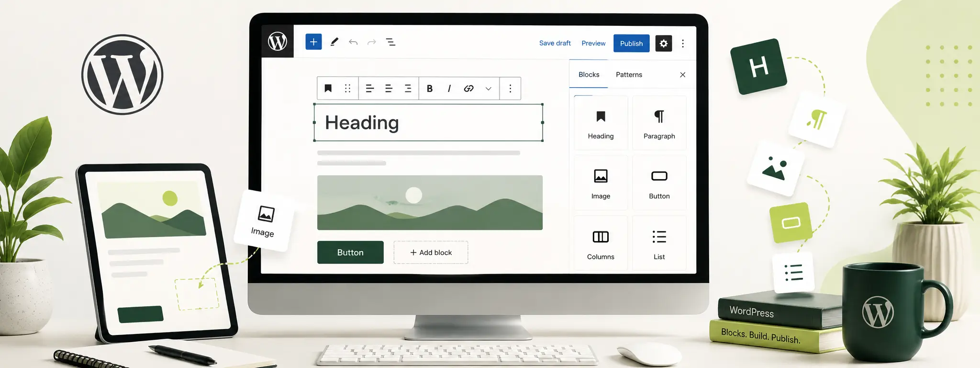Toggle bold formatting
This screenshot has height=368, width=980.
pos(430,88)
